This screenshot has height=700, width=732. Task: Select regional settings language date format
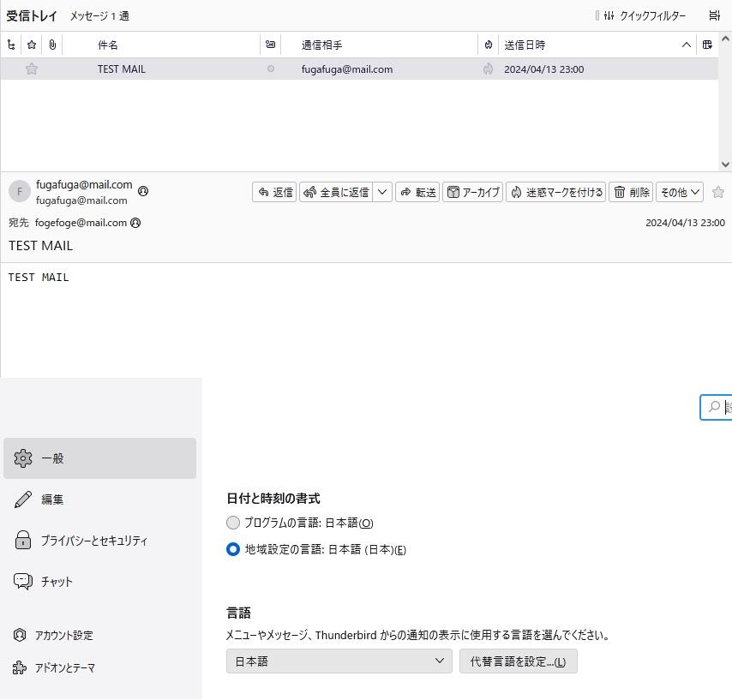[233, 549]
